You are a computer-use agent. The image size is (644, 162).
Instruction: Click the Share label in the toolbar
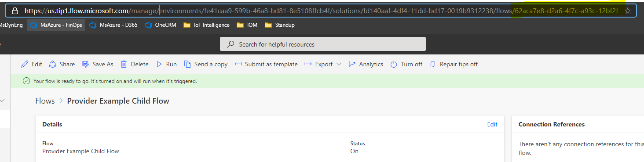(67, 64)
